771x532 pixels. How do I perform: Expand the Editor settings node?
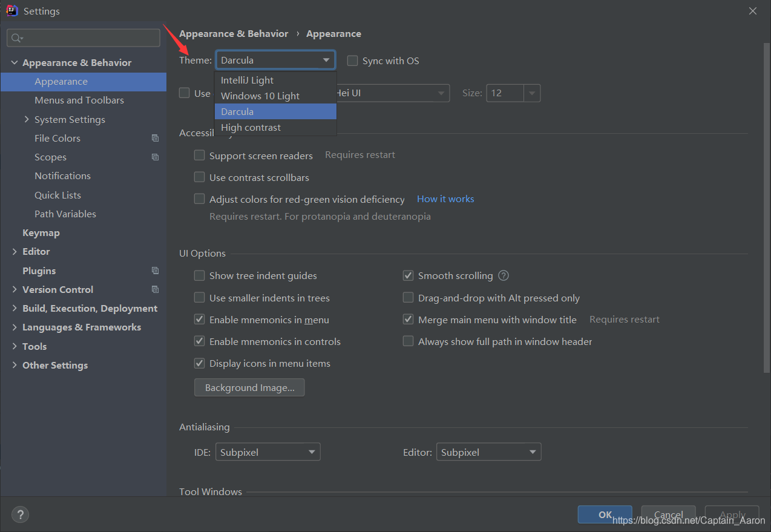[x=15, y=251]
